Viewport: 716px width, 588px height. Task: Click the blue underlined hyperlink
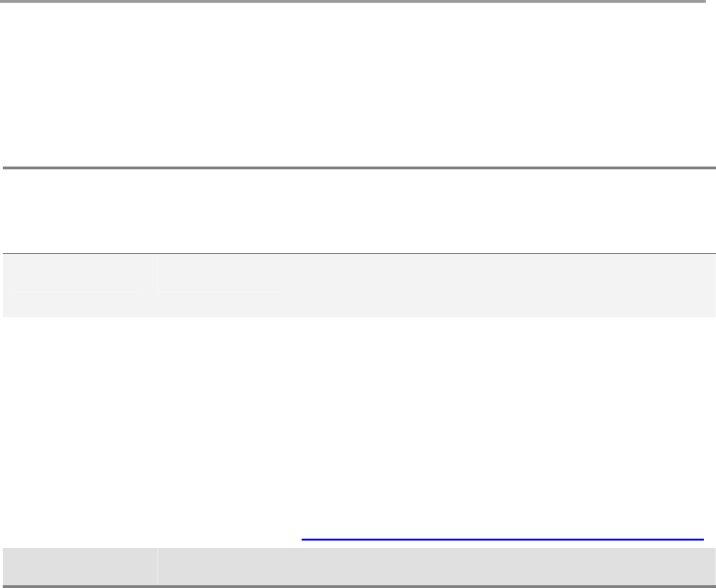coord(503,539)
